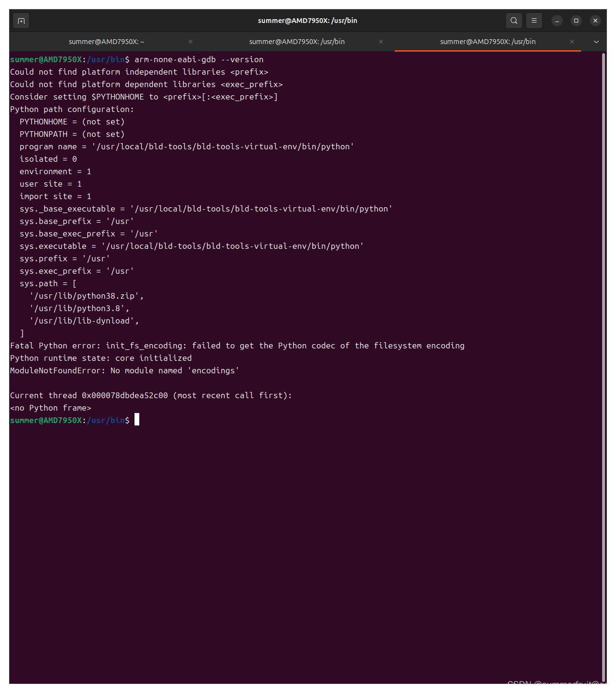The height and width of the screenshot is (693, 616).
Task: Click the window title summer@AMD7950X: /usr/bin
Action: 308,21
